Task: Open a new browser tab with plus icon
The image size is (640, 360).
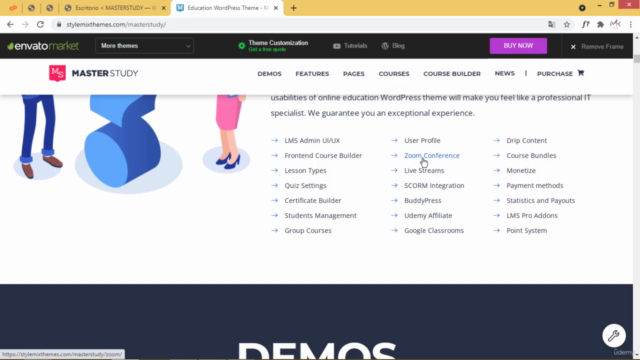Action: pos(293,8)
